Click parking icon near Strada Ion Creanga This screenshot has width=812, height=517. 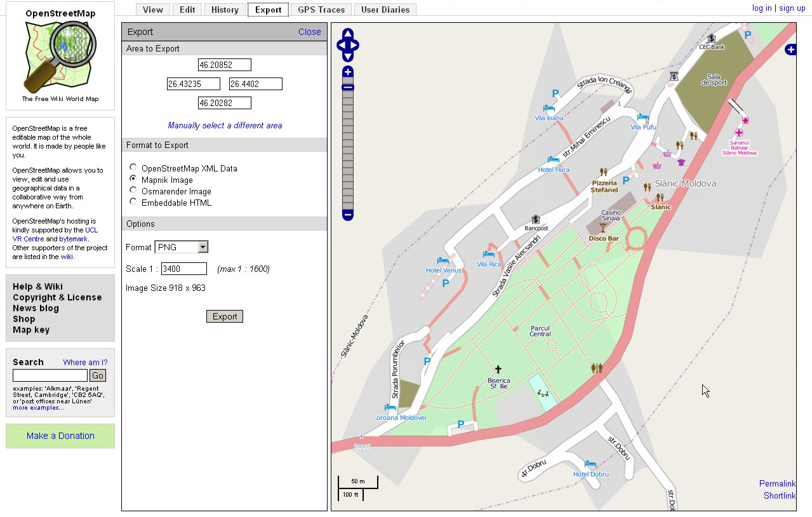point(556,93)
